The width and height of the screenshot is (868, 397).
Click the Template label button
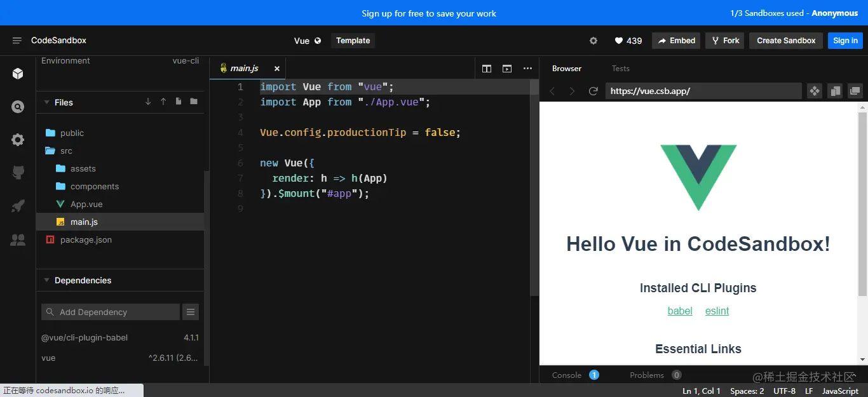click(353, 41)
